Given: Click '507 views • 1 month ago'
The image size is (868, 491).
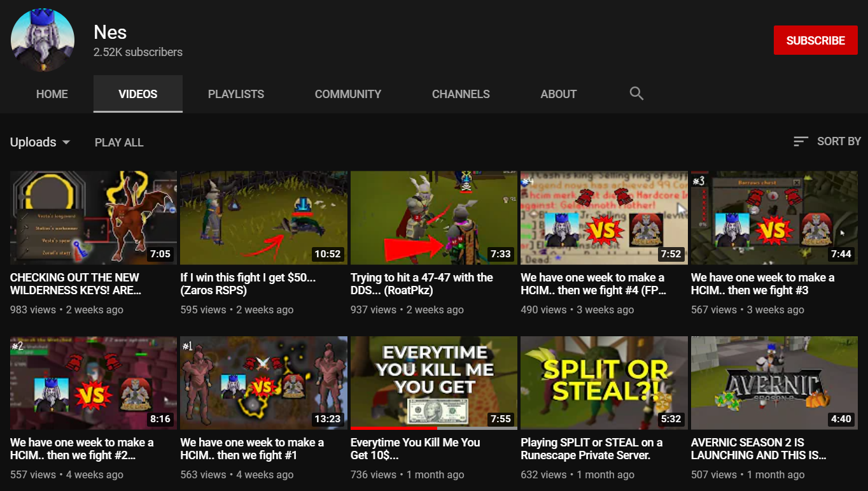Looking at the screenshot, I should point(748,475).
